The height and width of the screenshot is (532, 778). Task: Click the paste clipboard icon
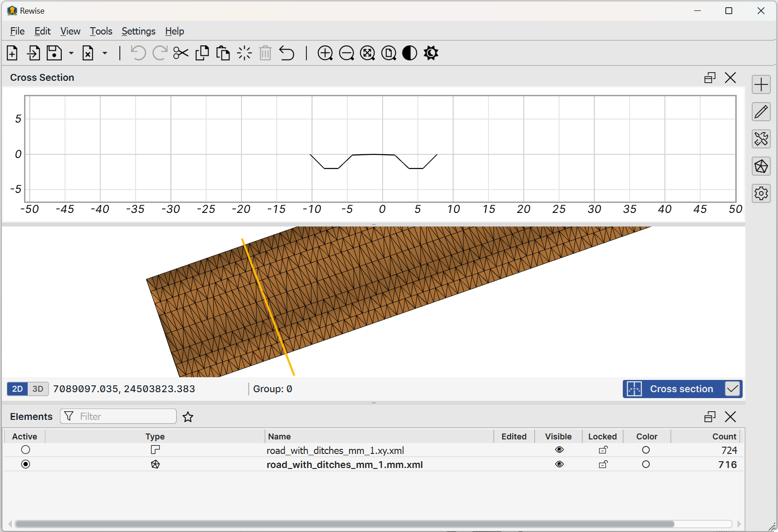tap(223, 53)
